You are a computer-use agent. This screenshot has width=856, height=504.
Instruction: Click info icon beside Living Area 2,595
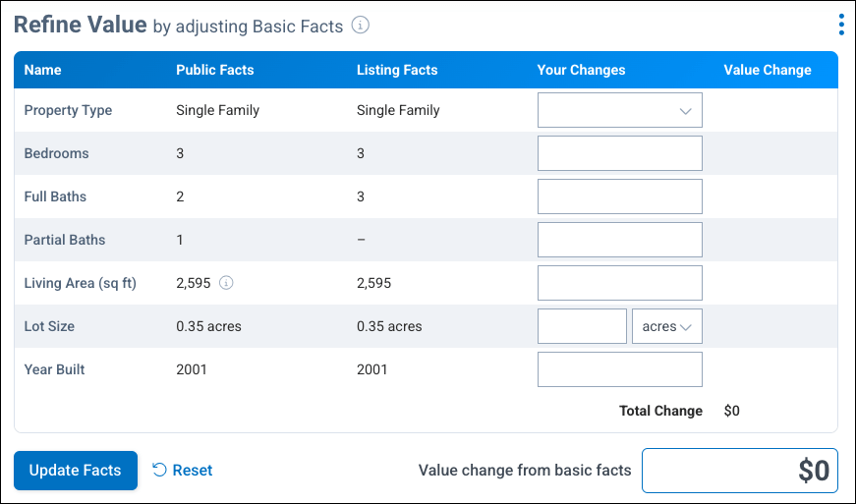226,283
